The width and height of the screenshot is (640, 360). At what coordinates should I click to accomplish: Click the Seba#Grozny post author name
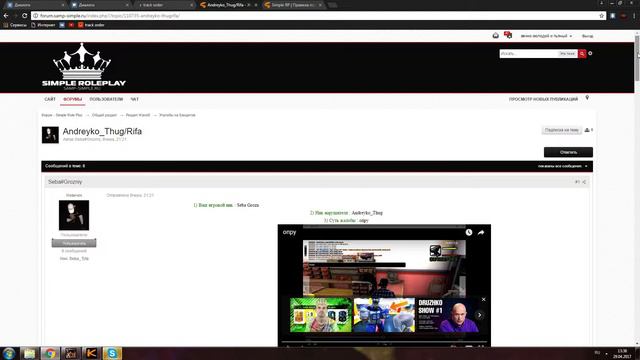click(x=65, y=182)
